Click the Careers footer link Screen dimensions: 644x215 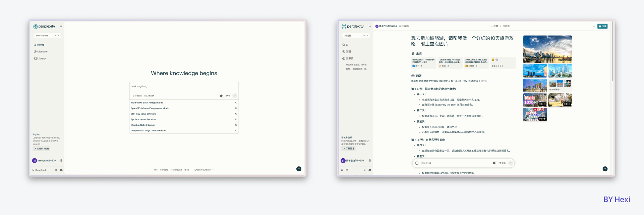coord(164,170)
